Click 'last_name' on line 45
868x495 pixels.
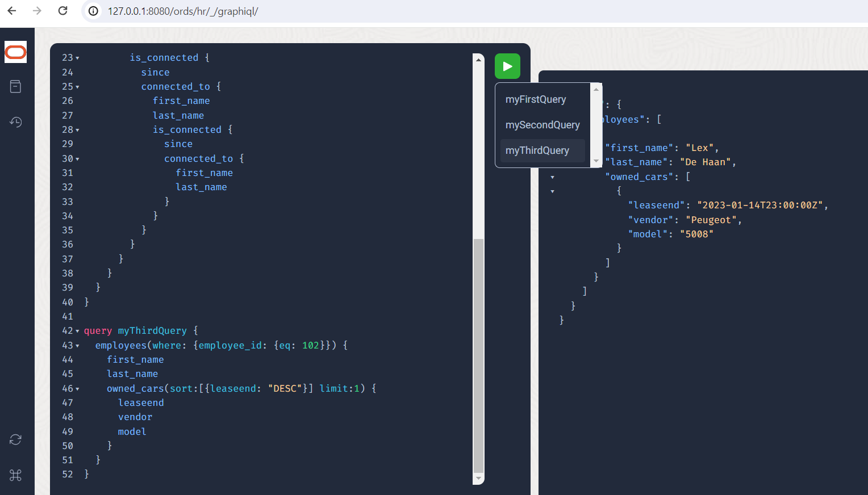tap(132, 374)
